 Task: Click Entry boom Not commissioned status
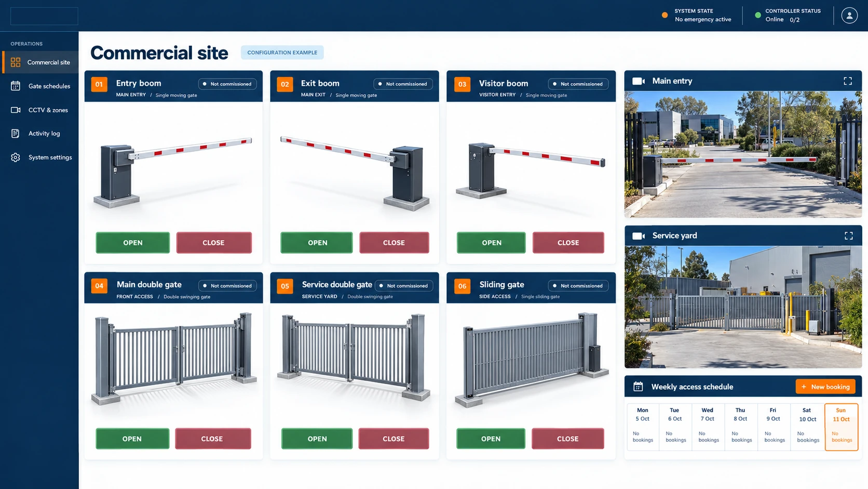tap(227, 84)
